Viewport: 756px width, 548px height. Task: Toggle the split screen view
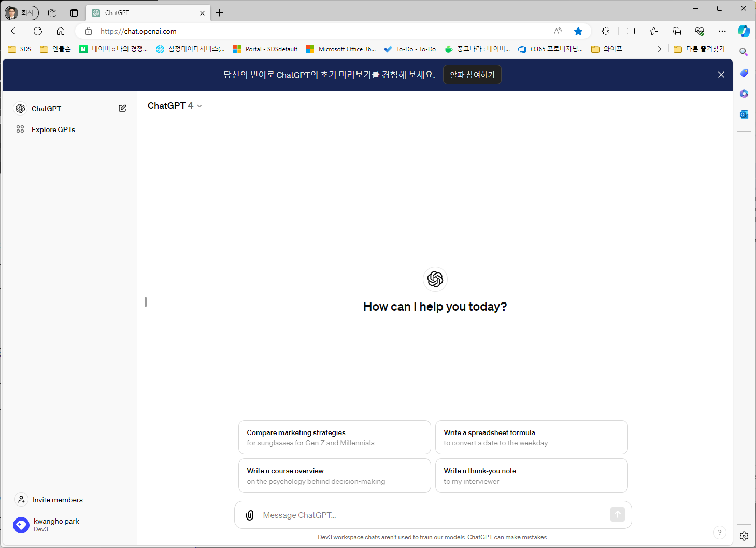point(631,31)
